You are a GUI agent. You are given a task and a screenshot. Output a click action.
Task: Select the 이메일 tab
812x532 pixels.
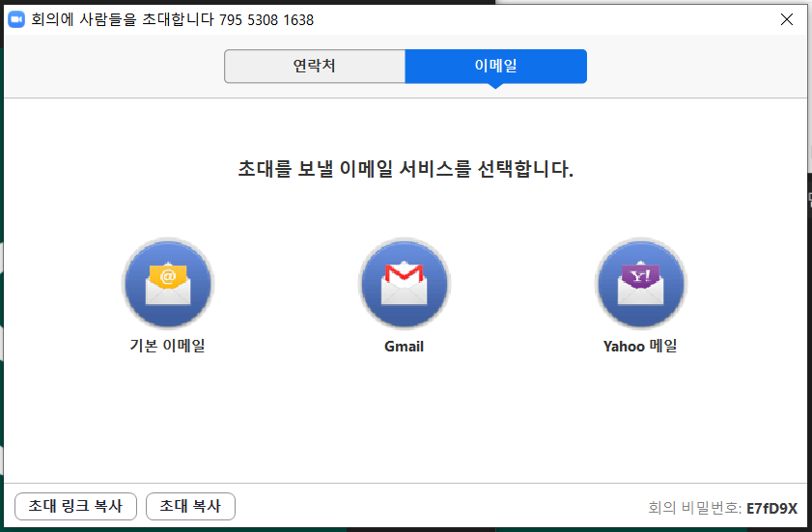coord(496,66)
